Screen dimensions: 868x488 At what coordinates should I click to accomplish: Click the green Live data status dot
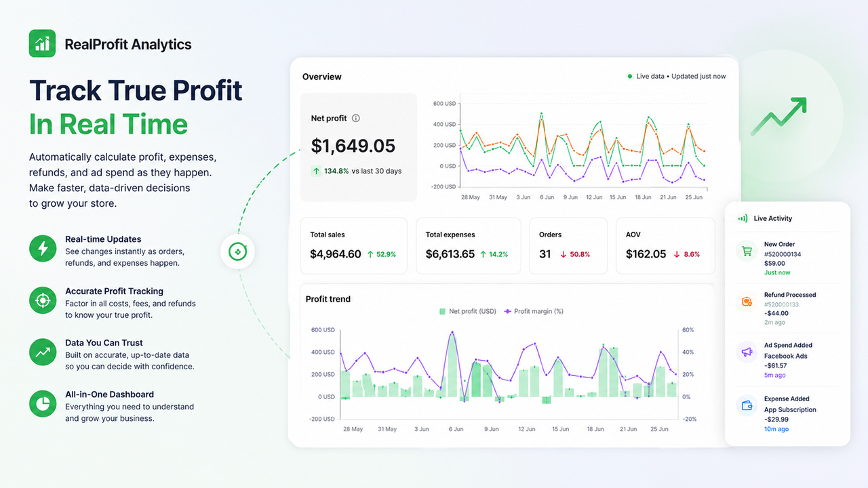click(x=630, y=77)
